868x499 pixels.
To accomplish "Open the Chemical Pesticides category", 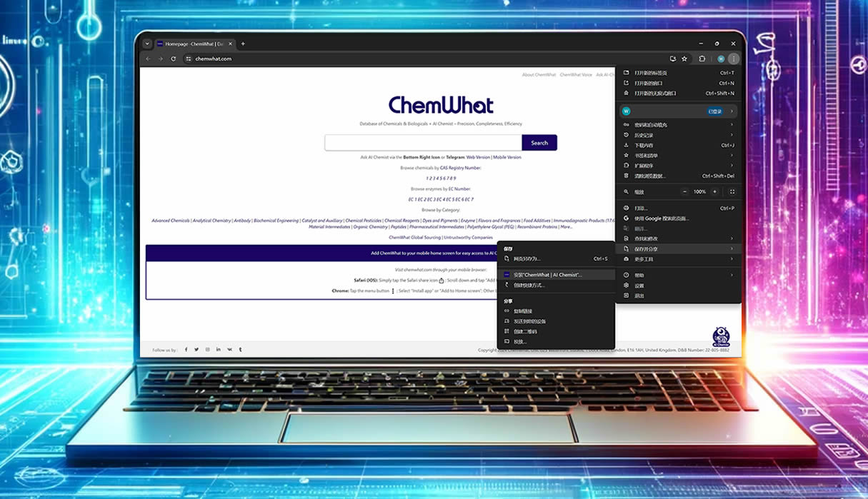I will [x=363, y=221].
